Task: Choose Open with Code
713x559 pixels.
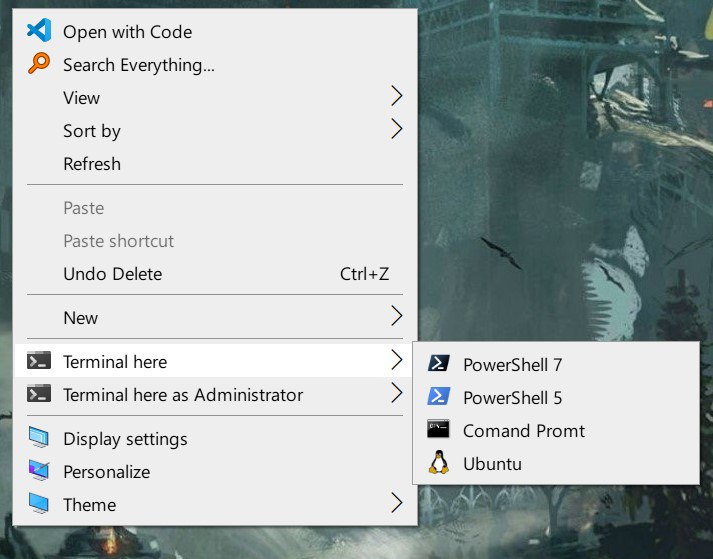Action: (215, 32)
